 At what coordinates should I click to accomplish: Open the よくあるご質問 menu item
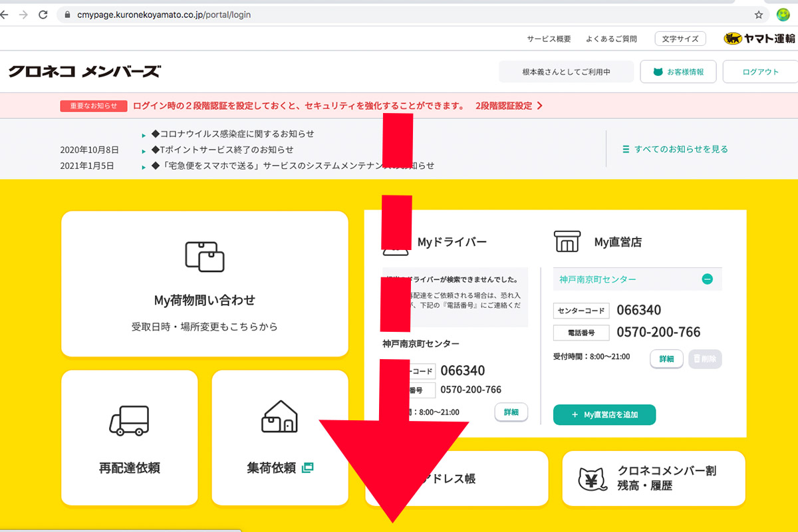610,39
